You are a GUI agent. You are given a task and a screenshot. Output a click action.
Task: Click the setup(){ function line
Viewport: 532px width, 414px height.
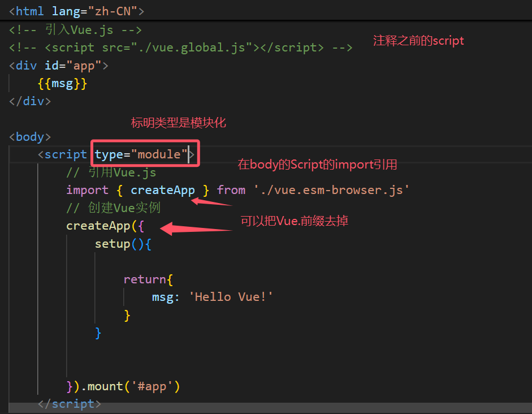coord(123,244)
